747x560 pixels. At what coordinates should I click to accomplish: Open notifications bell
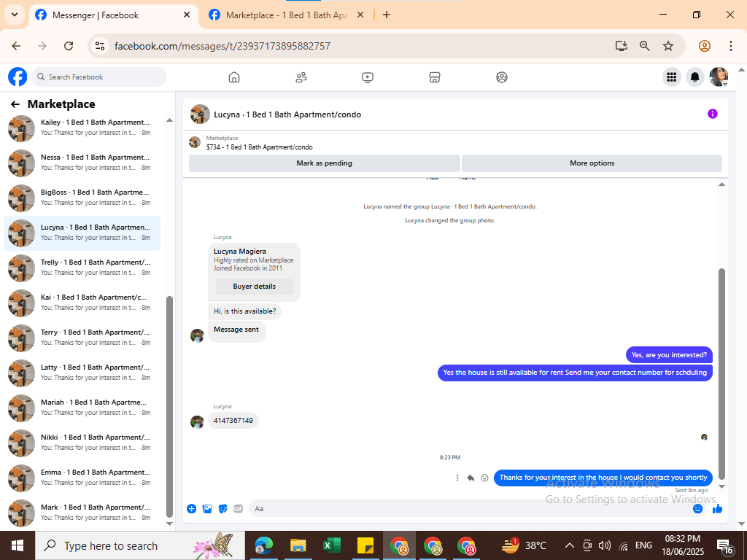pyautogui.click(x=695, y=77)
